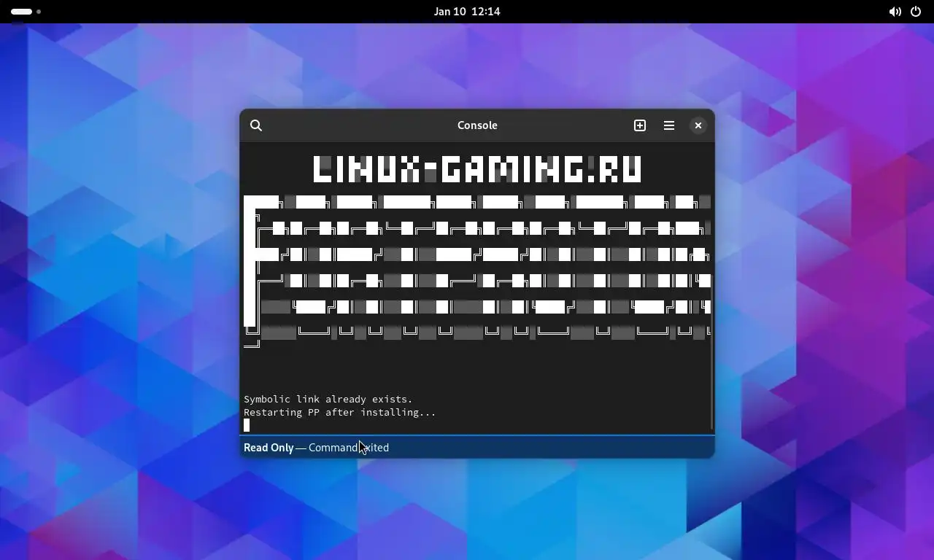Click 'Restarting PP after installing...' line

[340, 413]
